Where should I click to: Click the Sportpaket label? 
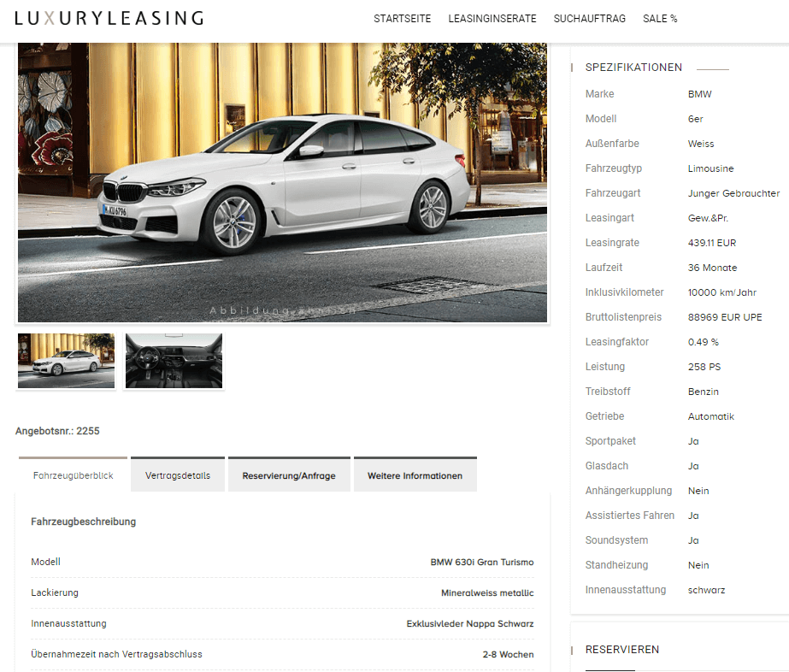(610, 441)
